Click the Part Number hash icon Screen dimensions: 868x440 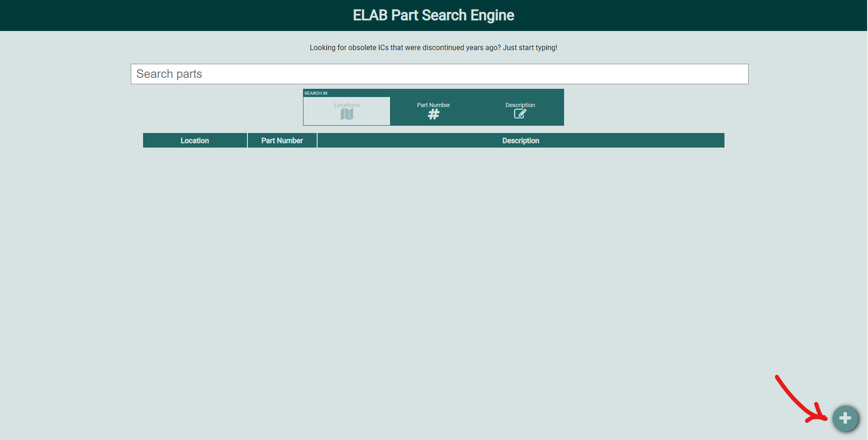pos(433,114)
